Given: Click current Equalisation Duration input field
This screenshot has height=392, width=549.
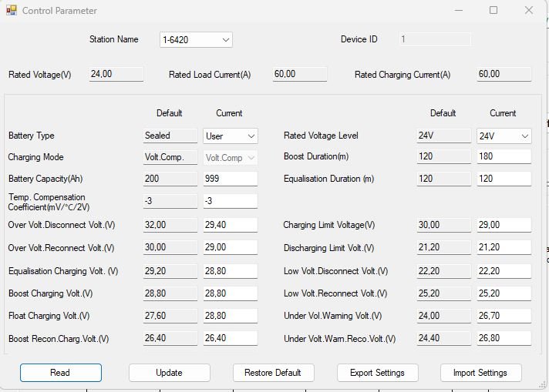Looking at the screenshot, I should pos(504,179).
